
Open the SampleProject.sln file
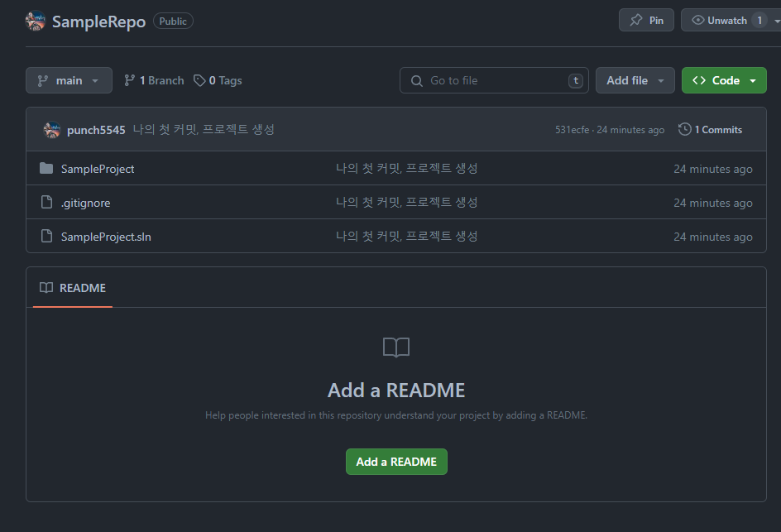click(x=106, y=237)
